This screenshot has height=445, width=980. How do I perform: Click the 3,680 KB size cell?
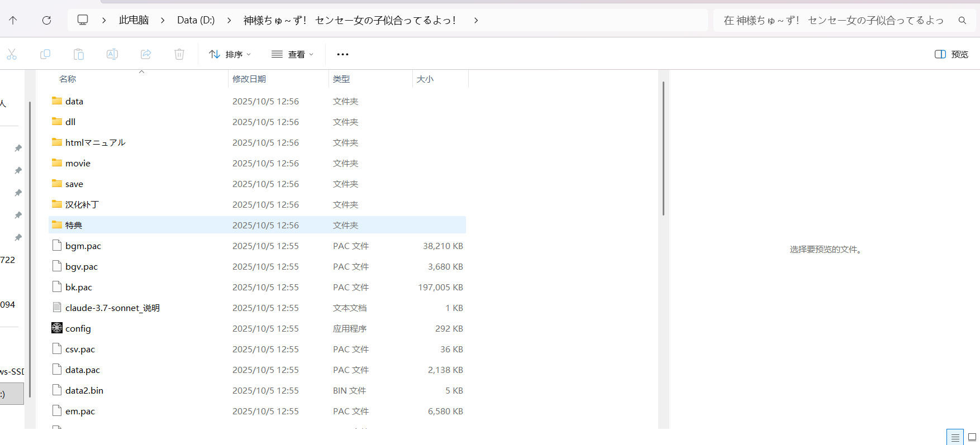point(445,266)
